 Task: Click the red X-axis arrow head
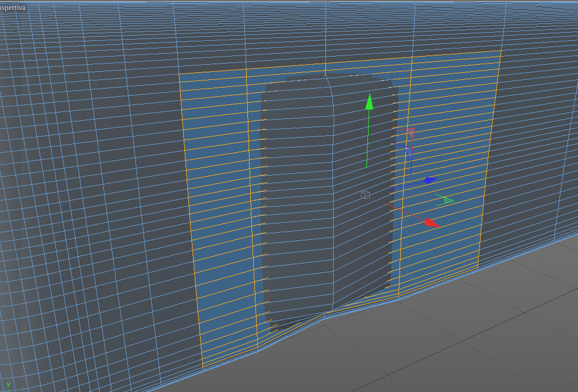click(432, 223)
